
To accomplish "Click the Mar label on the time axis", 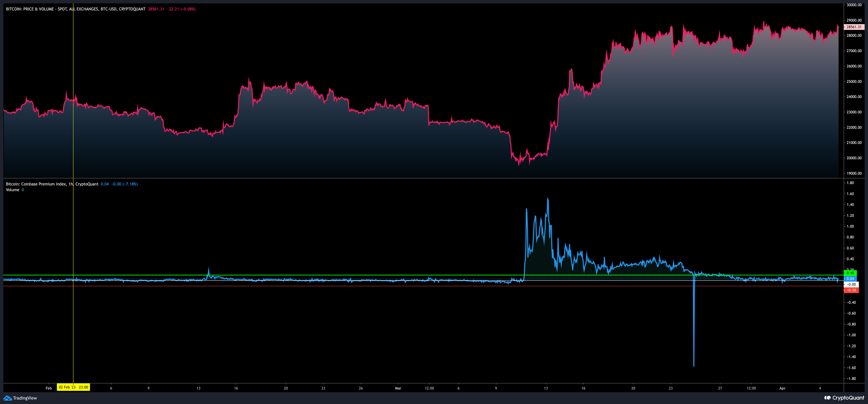I will click(x=398, y=388).
